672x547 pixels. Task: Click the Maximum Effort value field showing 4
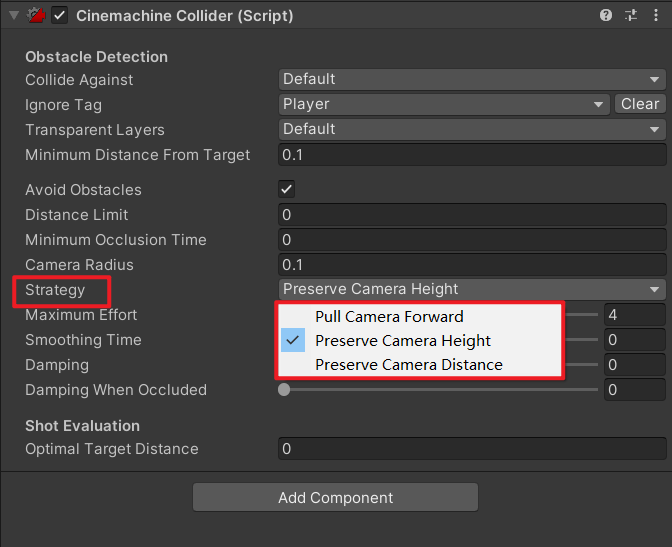[x=635, y=315]
